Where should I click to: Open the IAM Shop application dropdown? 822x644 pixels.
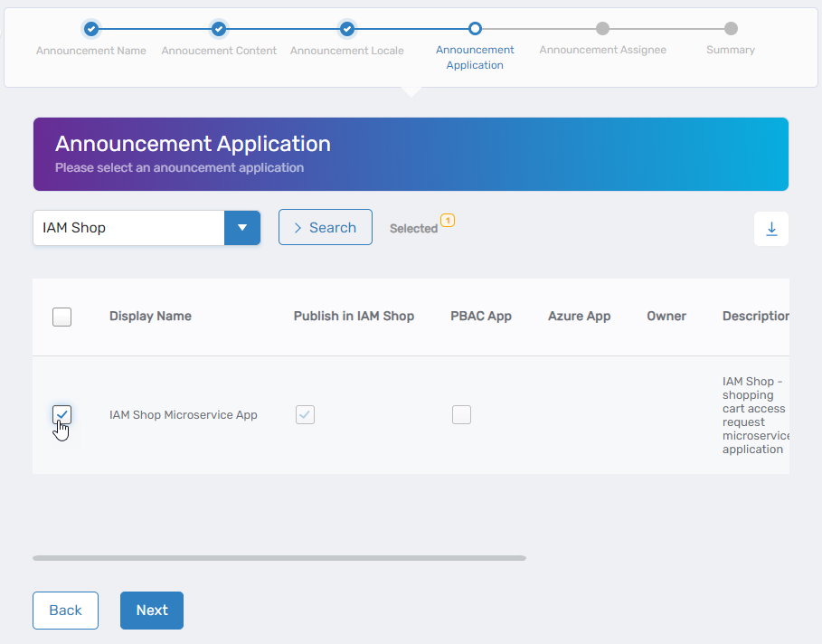(x=241, y=228)
